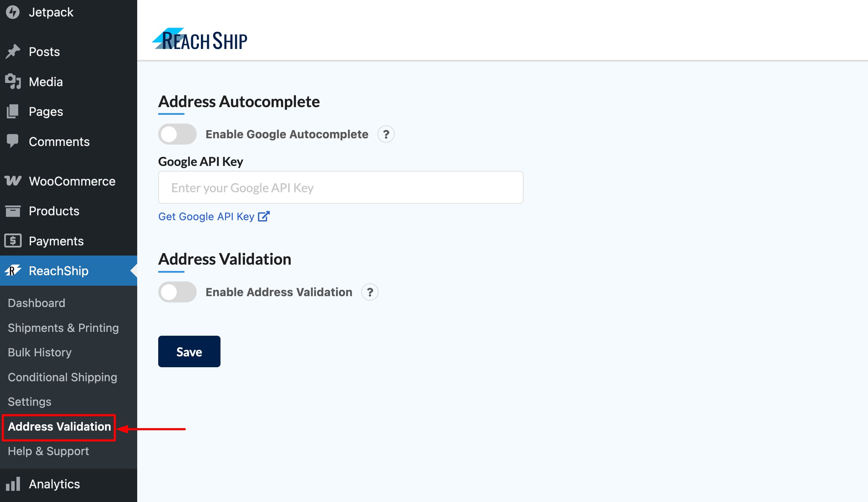Open Shipments & Printing submenu
The image size is (868, 502).
point(63,328)
